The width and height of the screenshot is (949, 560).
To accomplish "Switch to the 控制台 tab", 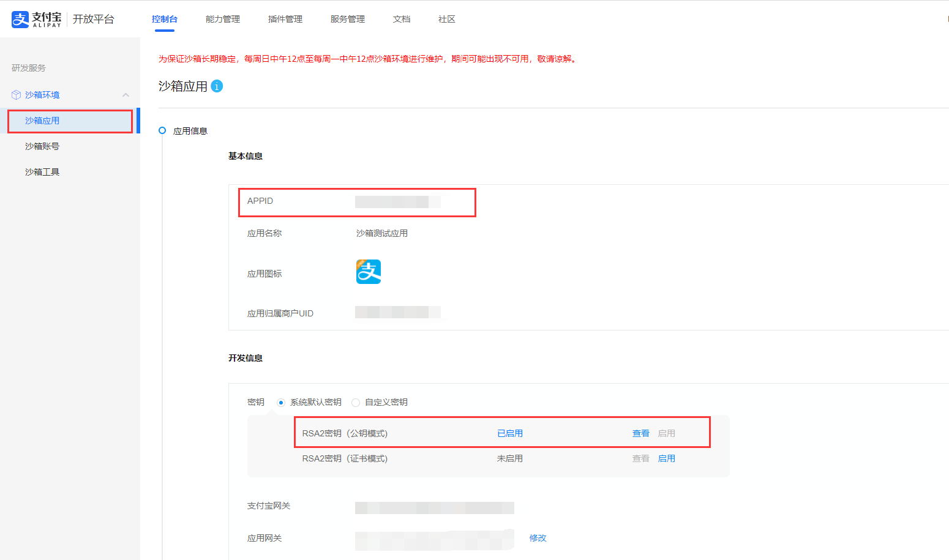I will click(165, 19).
